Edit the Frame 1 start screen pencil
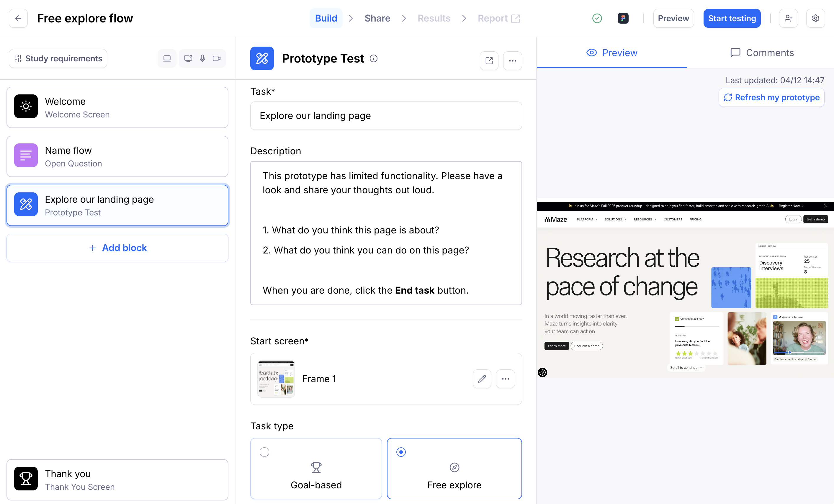Image resolution: width=834 pixels, height=504 pixels. [x=482, y=379]
